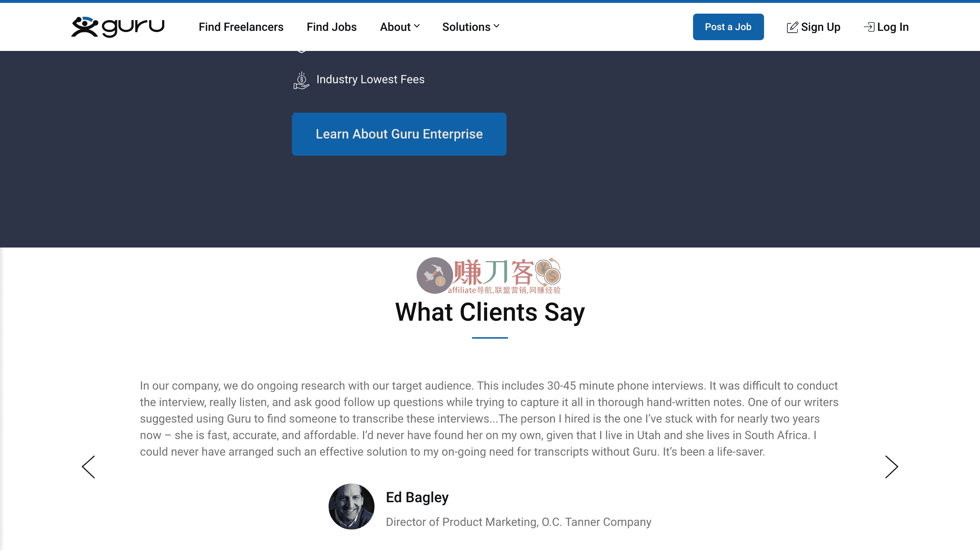
Task: Show previous testimonial with left arrow
Action: tap(89, 467)
